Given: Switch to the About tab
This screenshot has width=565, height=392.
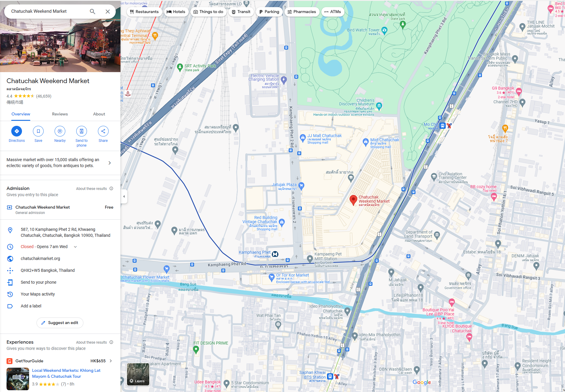Looking at the screenshot, I should click(x=99, y=114).
